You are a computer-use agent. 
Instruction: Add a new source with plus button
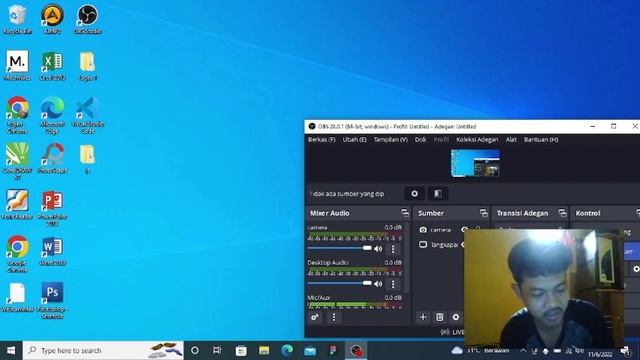click(x=423, y=317)
